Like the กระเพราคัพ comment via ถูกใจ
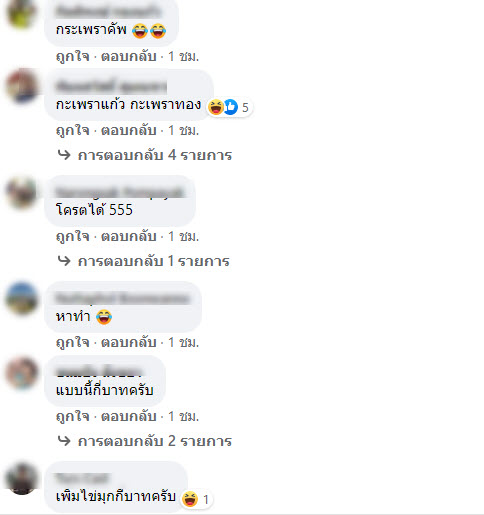Viewport: 484px width, 515px height. point(73,56)
